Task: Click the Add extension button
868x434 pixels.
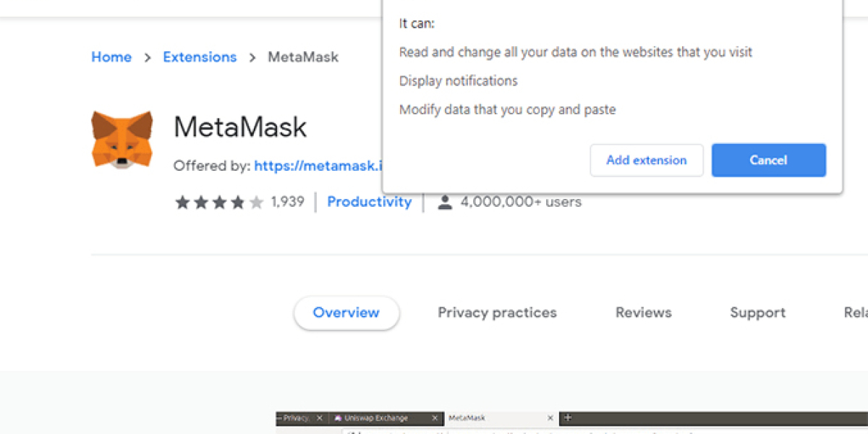Action: click(x=646, y=160)
